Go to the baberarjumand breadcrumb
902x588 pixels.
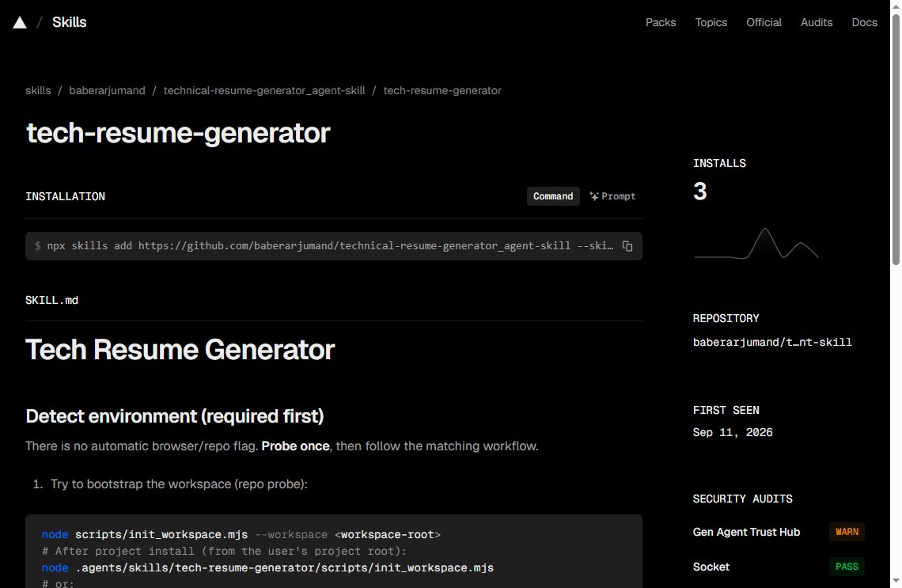pos(107,90)
